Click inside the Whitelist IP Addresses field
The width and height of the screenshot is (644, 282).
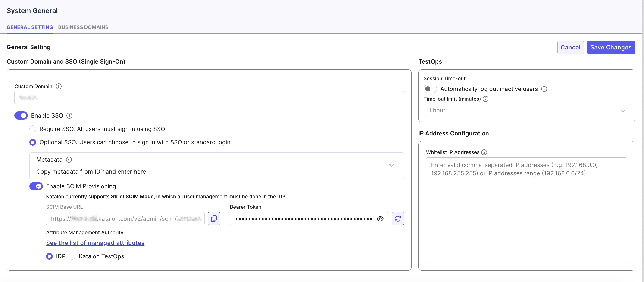526,210
